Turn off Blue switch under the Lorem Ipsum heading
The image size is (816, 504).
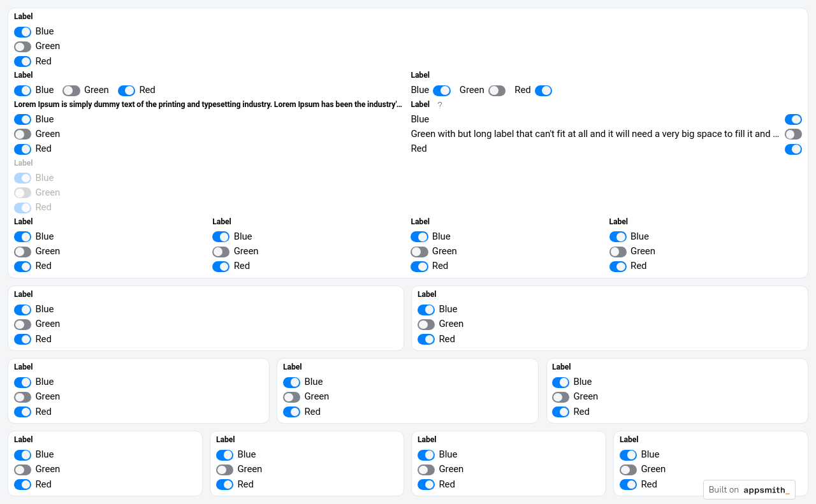[23, 120]
